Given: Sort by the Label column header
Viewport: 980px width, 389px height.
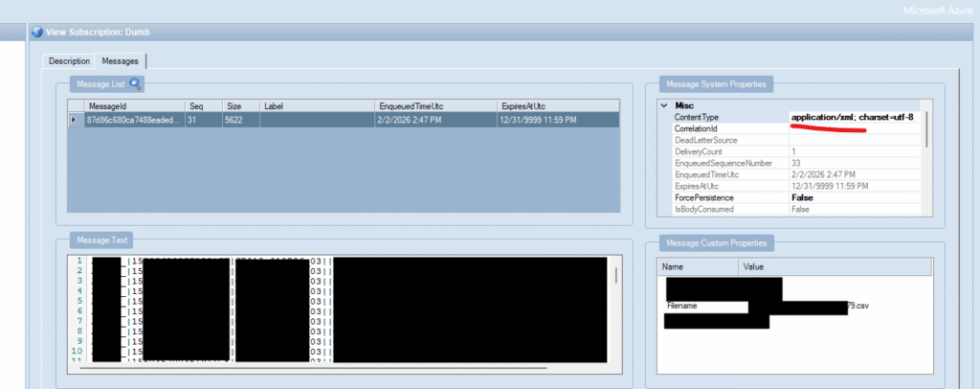Looking at the screenshot, I should point(316,105).
